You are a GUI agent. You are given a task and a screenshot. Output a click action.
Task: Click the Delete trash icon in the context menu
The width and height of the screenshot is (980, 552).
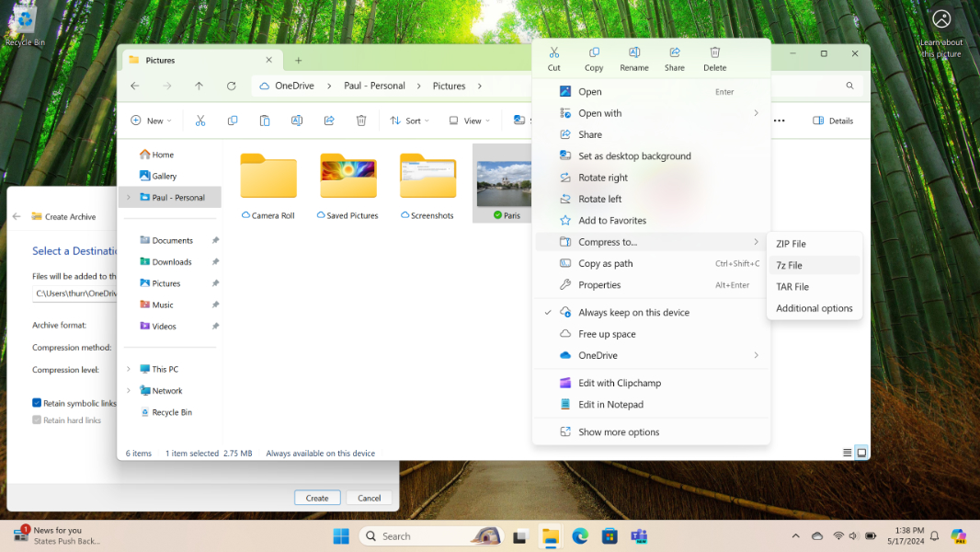tap(714, 57)
